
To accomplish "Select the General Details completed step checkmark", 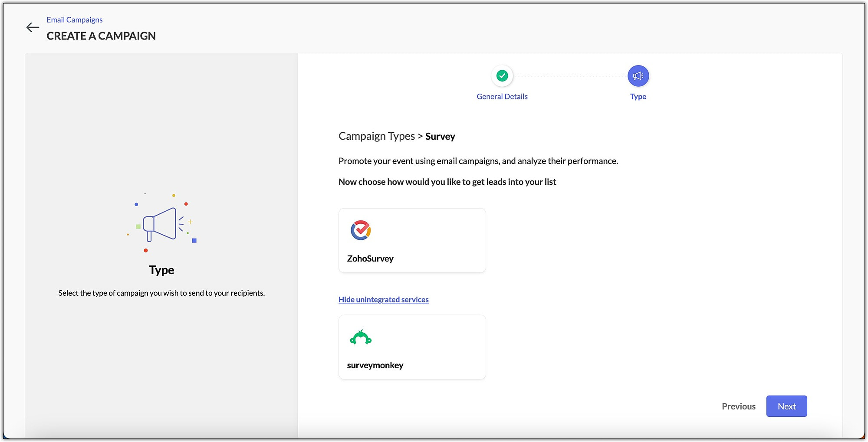I will 502,76.
